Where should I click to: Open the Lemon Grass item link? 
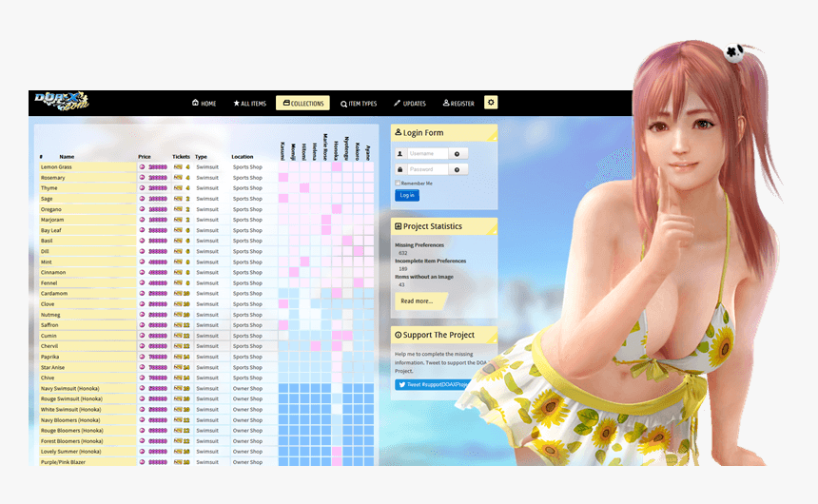click(x=56, y=167)
